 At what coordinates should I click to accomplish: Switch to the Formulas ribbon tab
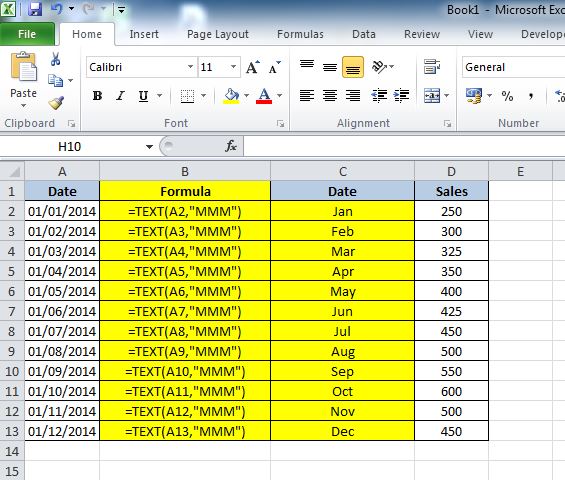click(x=300, y=34)
